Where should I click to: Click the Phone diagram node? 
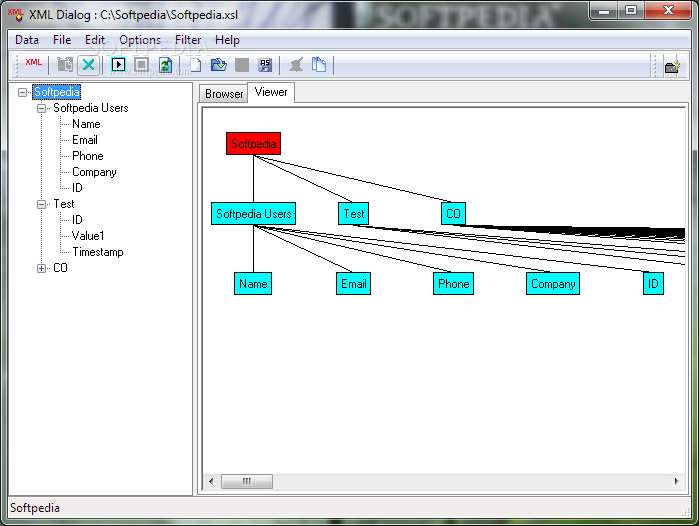(453, 284)
